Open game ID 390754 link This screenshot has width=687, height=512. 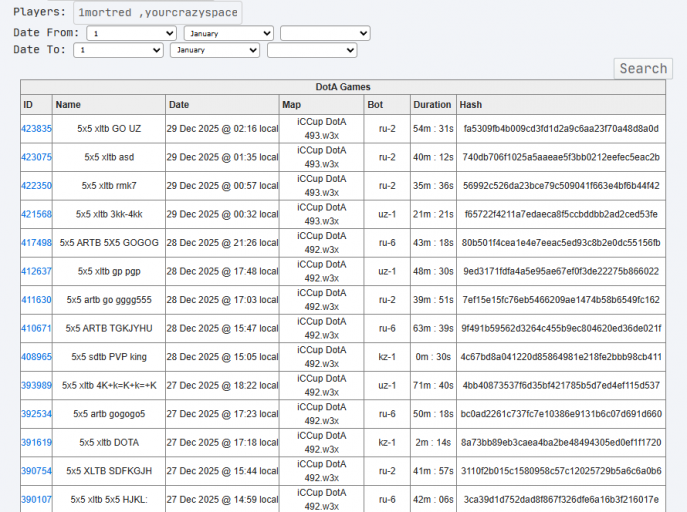tap(36, 471)
